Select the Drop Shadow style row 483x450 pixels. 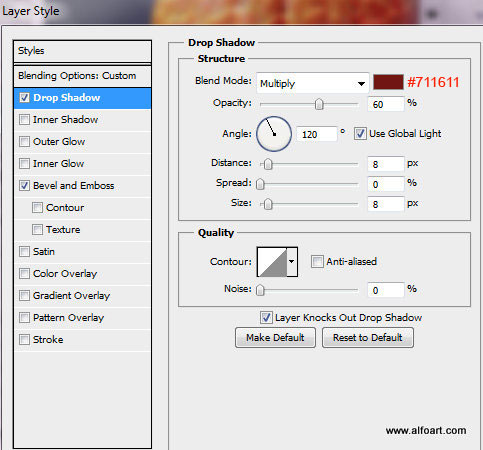point(83,98)
